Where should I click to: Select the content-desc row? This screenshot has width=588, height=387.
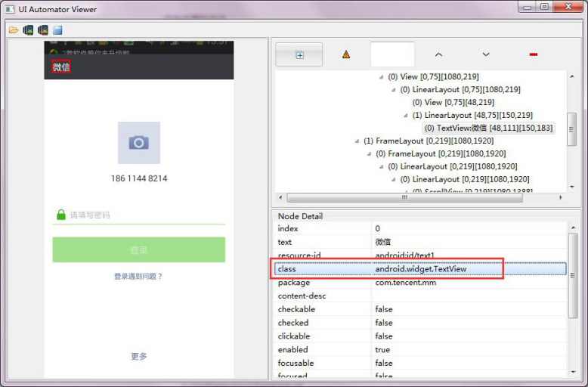pyautogui.click(x=420, y=296)
